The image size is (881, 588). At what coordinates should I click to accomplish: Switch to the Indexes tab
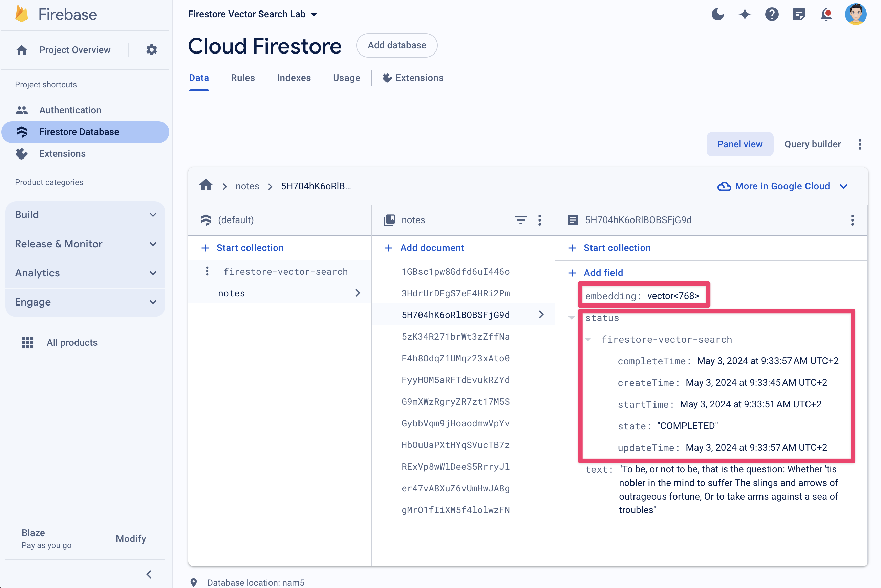(293, 78)
